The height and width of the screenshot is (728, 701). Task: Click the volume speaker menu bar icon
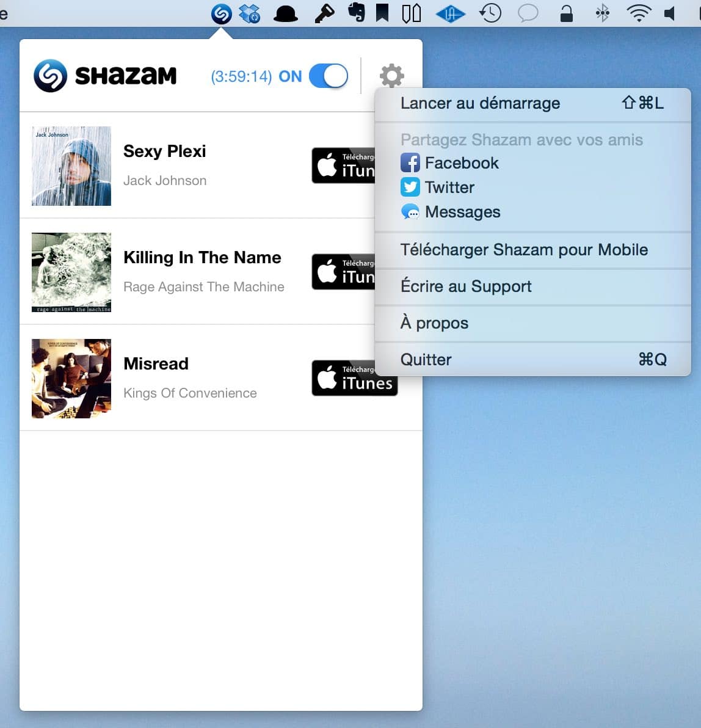coord(669,13)
